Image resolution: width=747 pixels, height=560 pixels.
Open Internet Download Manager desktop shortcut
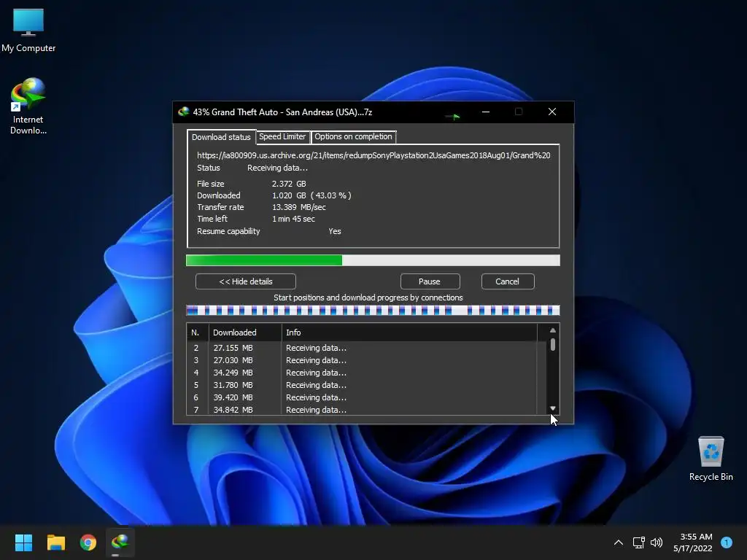coord(28,106)
